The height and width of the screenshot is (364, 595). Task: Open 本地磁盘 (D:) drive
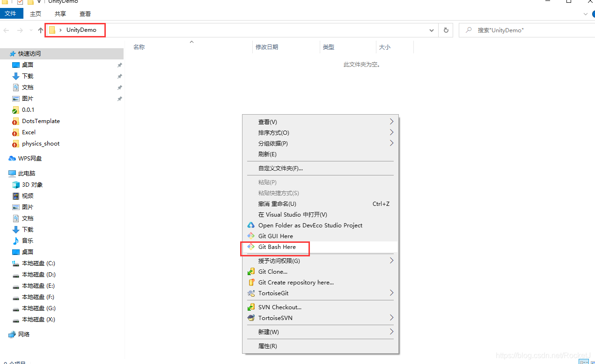click(x=39, y=275)
